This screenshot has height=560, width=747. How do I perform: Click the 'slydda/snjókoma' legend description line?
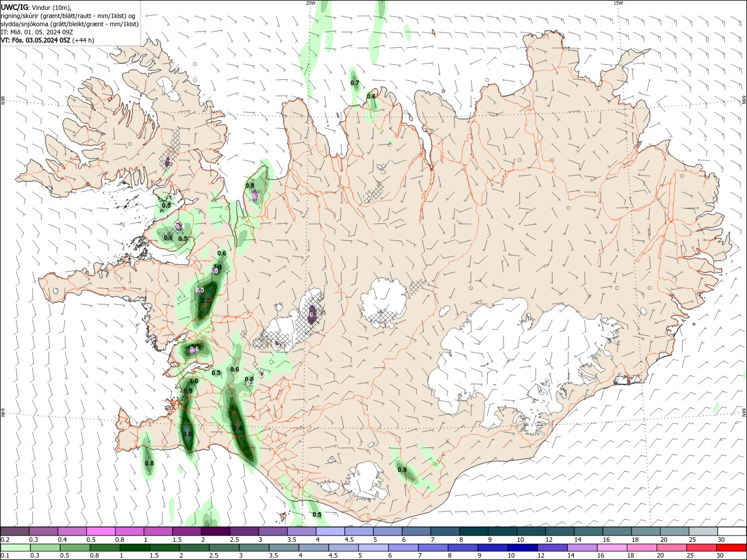point(70,24)
